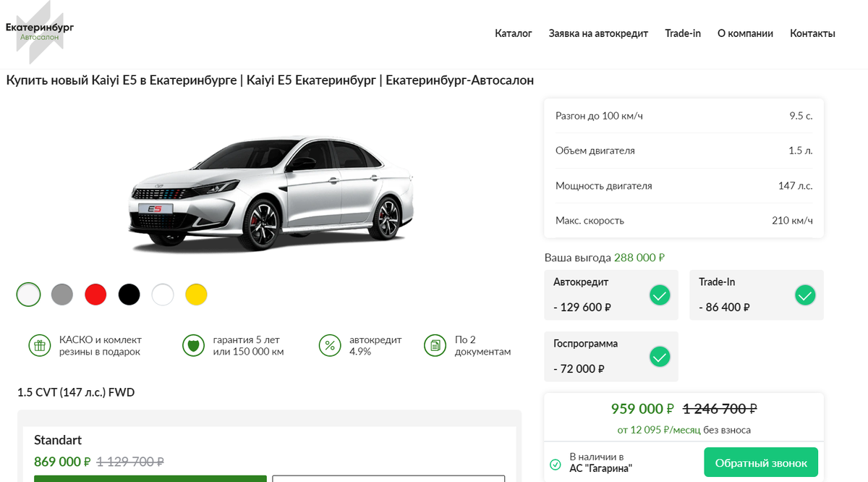The image size is (868, 482).
Task: Click the Екатеринбург Автосалон logo
Action: [40, 33]
